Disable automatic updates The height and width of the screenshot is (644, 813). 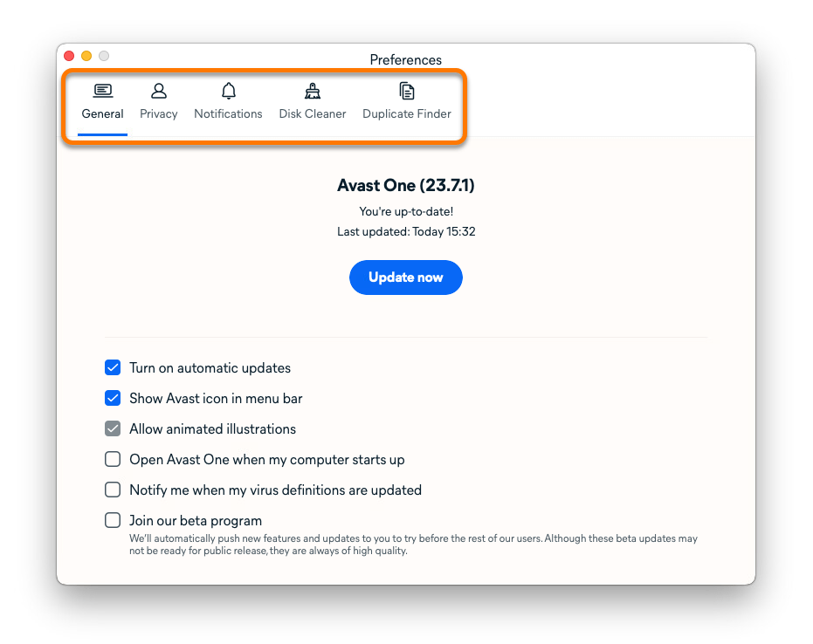pyautogui.click(x=113, y=367)
